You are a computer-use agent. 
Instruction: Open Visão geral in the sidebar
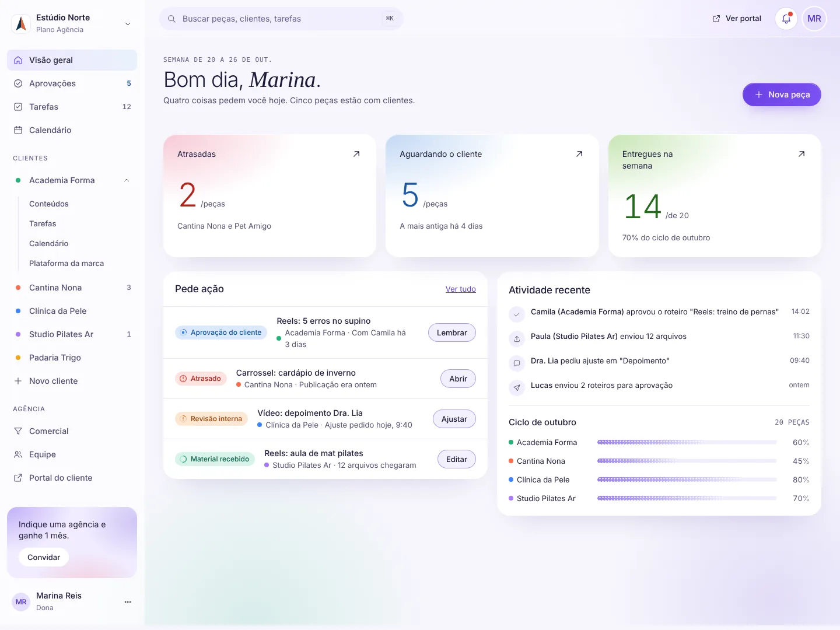tap(72, 60)
